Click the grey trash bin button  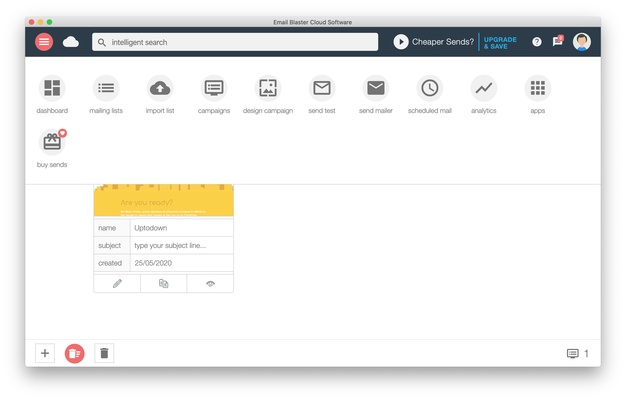click(x=104, y=353)
